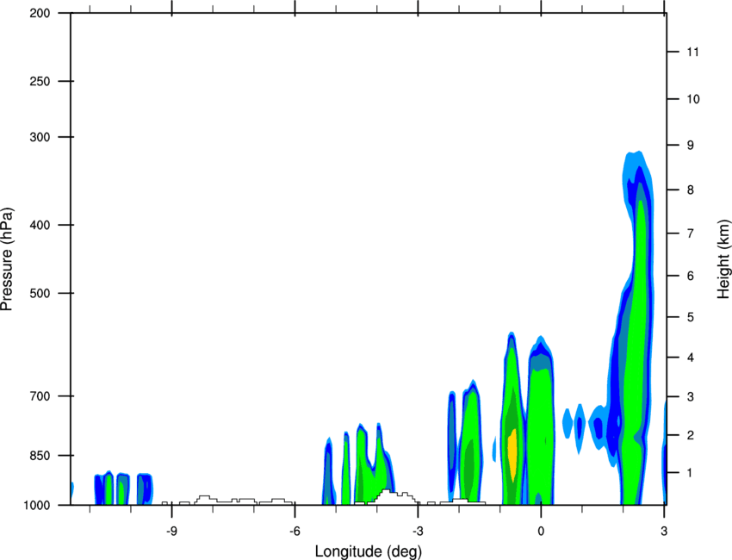Screen dimensions: 732x560
Task: Click the 'Longitude (deg)' axis label
Action: [x=369, y=551]
